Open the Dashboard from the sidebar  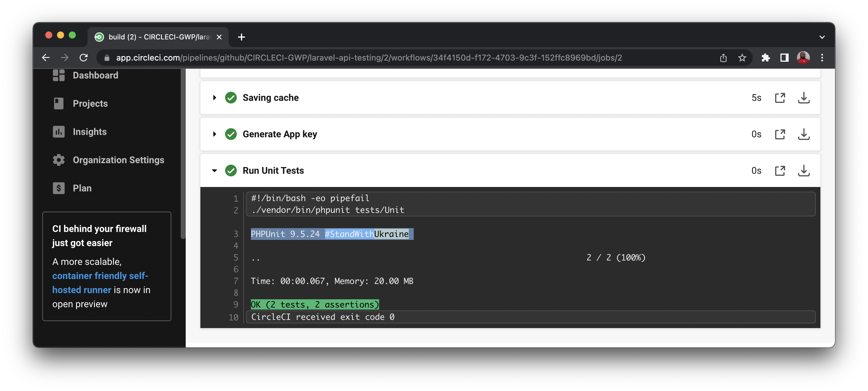[95, 75]
